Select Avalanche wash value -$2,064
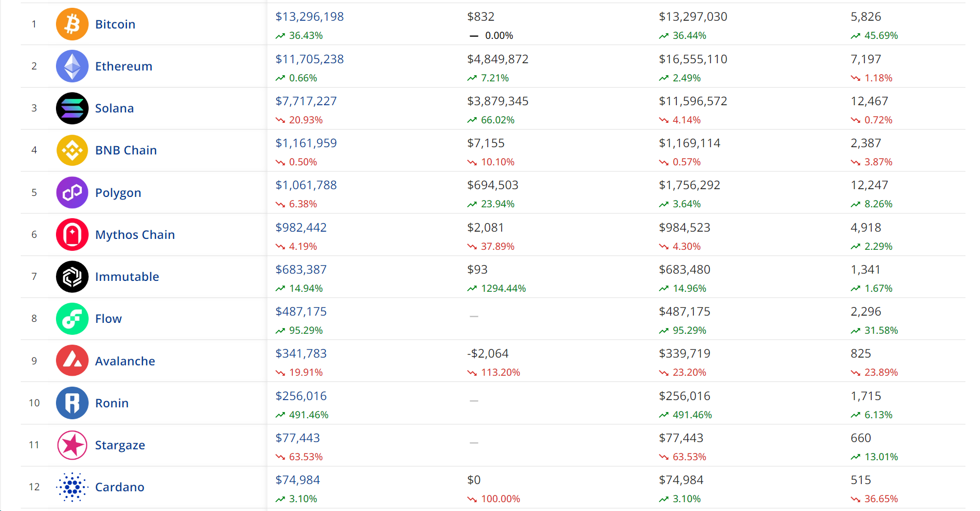This screenshot has width=980, height=511. click(488, 353)
